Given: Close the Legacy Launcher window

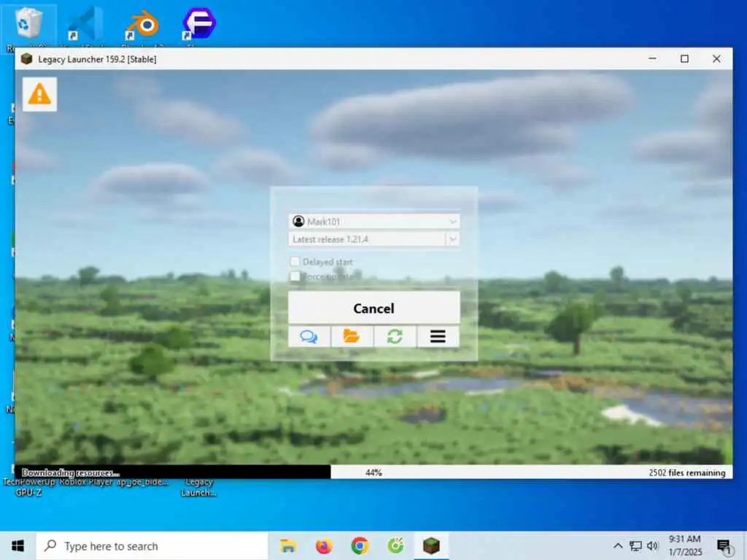Looking at the screenshot, I should pyautogui.click(x=716, y=58).
